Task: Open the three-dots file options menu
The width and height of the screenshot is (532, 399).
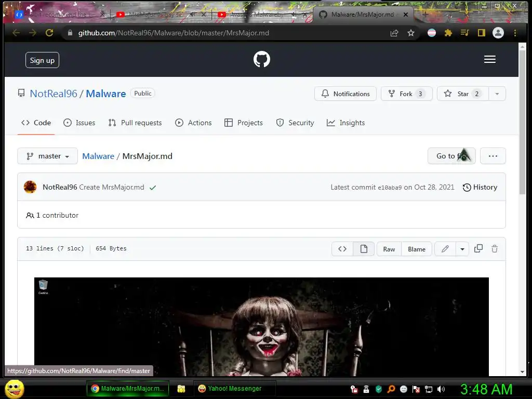Action: (x=493, y=156)
